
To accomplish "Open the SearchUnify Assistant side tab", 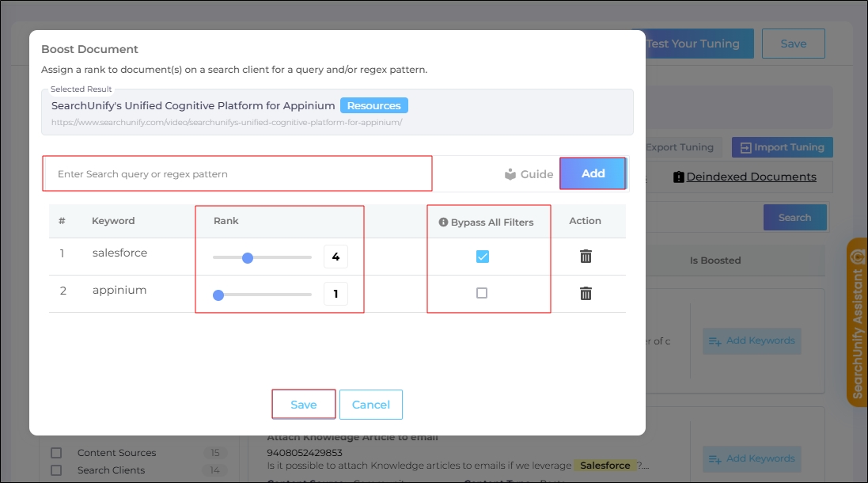I will [x=856, y=322].
